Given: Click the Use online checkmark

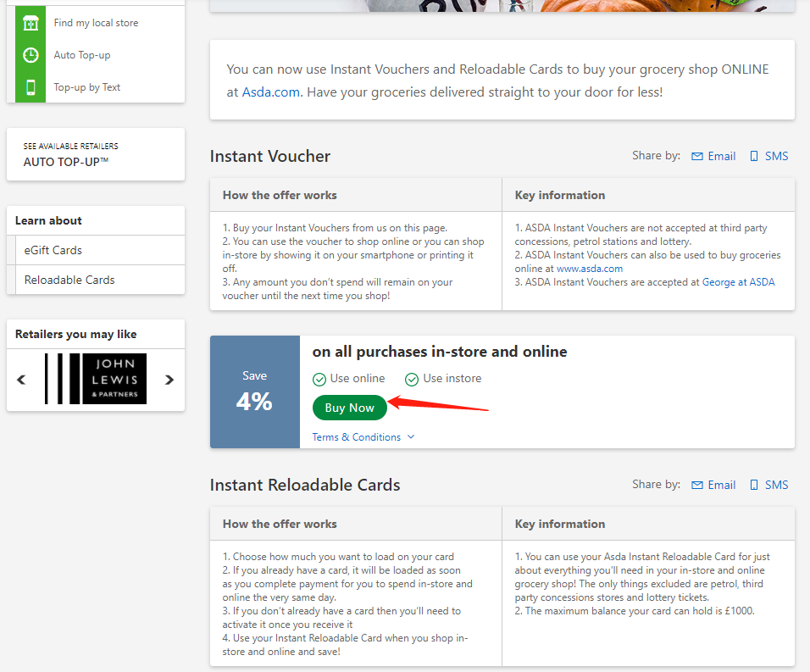Looking at the screenshot, I should (x=319, y=379).
